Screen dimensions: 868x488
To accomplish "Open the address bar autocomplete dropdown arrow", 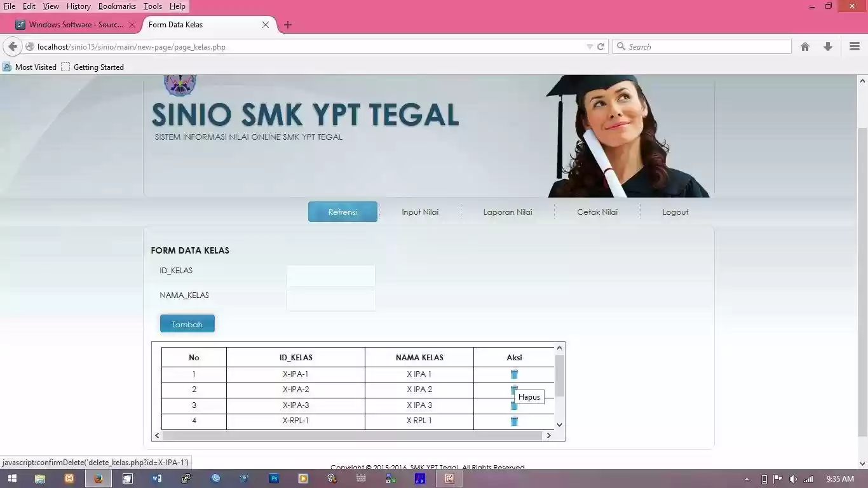I will (590, 46).
